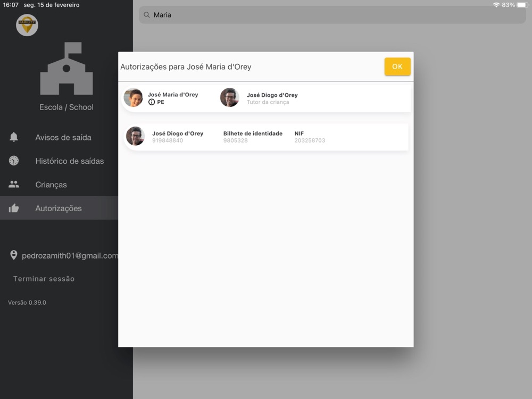Click the location pin beside email

(14, 255)
